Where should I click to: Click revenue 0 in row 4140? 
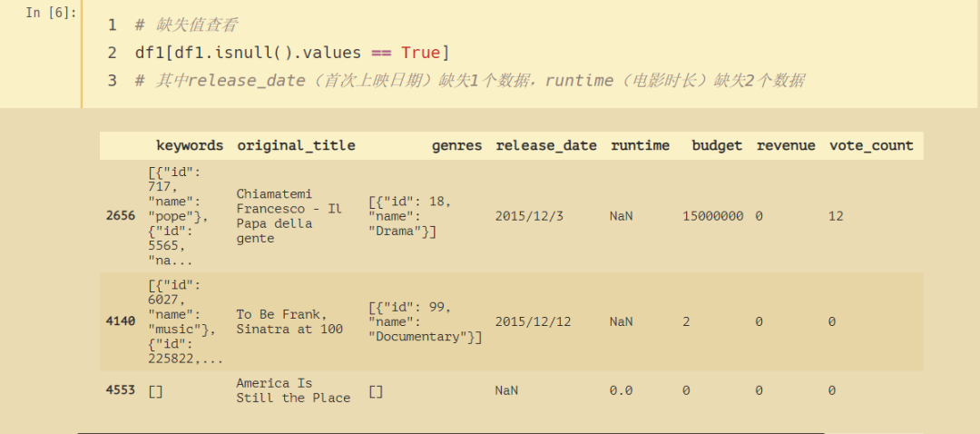[759, 321]
